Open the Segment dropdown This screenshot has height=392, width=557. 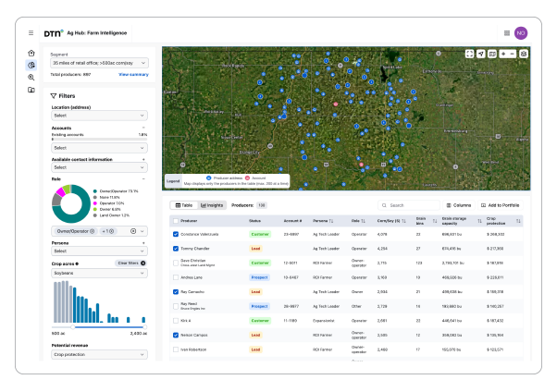99,63
